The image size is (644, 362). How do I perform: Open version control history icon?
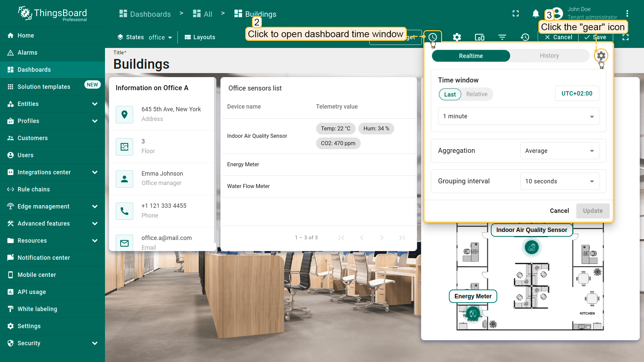(525, 37)
